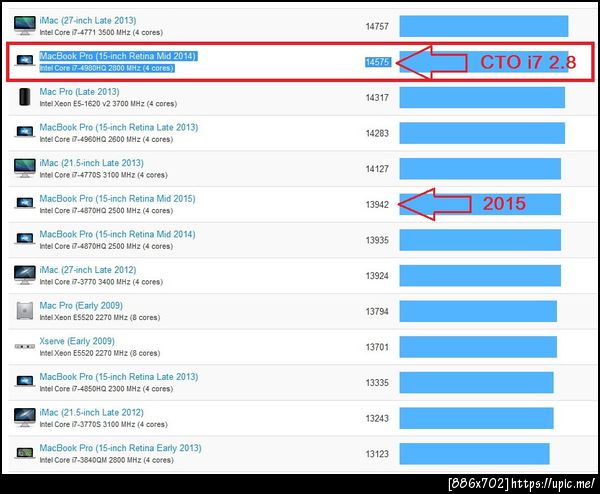The width and height of the screenshot is (600, 494).
Task: Open MacBook Pro (15-inch Retina Early 2013) link
Action: tap(120, 448)
